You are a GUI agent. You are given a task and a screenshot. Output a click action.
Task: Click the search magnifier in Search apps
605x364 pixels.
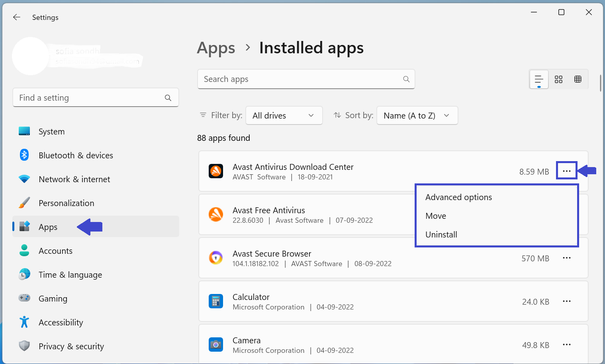[x=406, y=79]
